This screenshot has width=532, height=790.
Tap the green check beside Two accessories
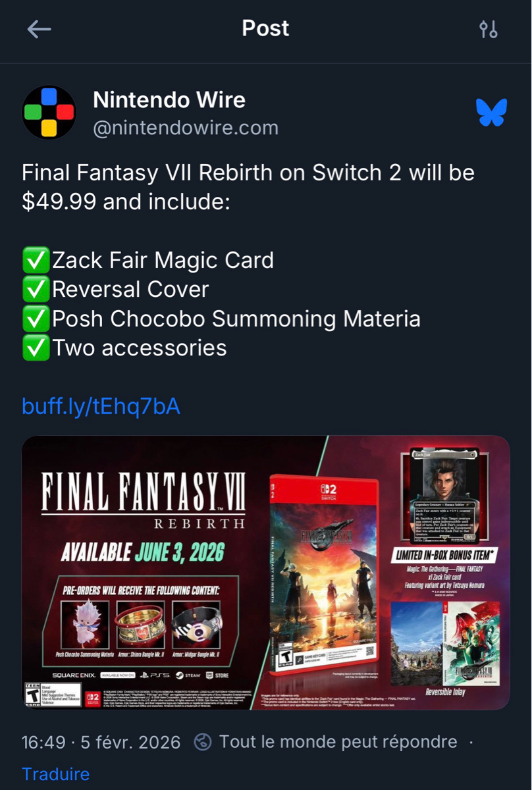[x=36, y=348]
